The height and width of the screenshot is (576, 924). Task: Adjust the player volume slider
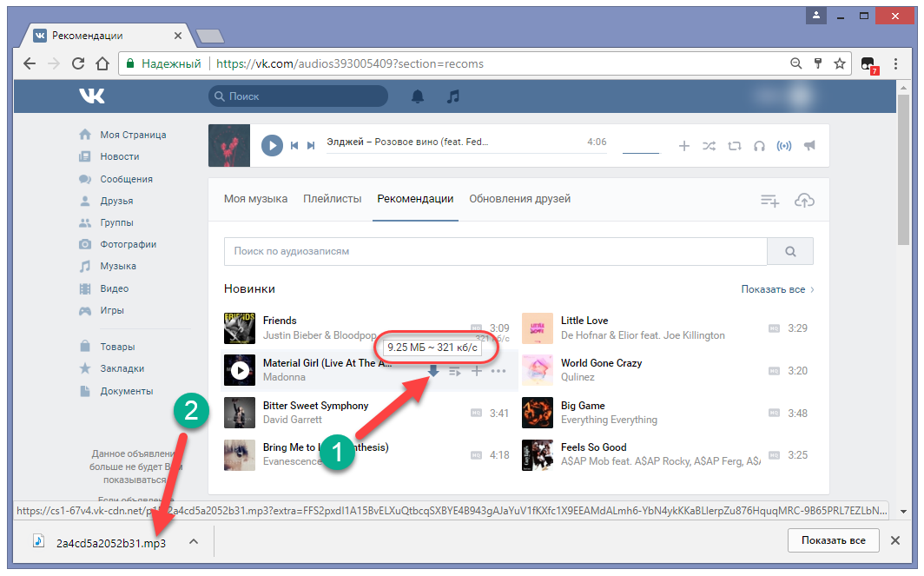tap(641, 153)
